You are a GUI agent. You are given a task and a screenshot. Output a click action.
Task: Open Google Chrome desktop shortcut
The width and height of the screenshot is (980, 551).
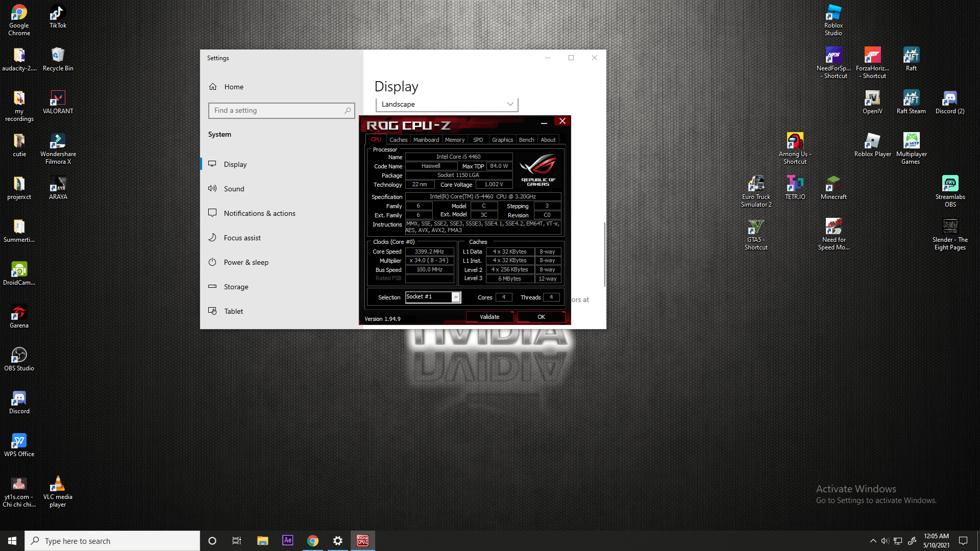coord(19,20)
